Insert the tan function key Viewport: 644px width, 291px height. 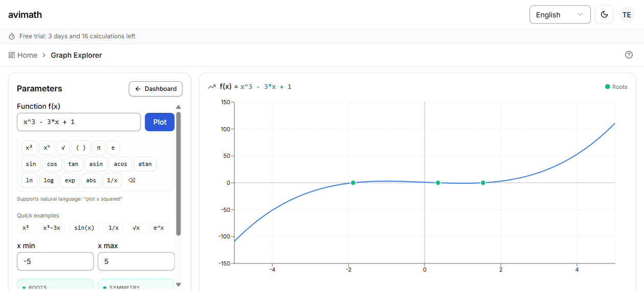click(x=73, y=164)
